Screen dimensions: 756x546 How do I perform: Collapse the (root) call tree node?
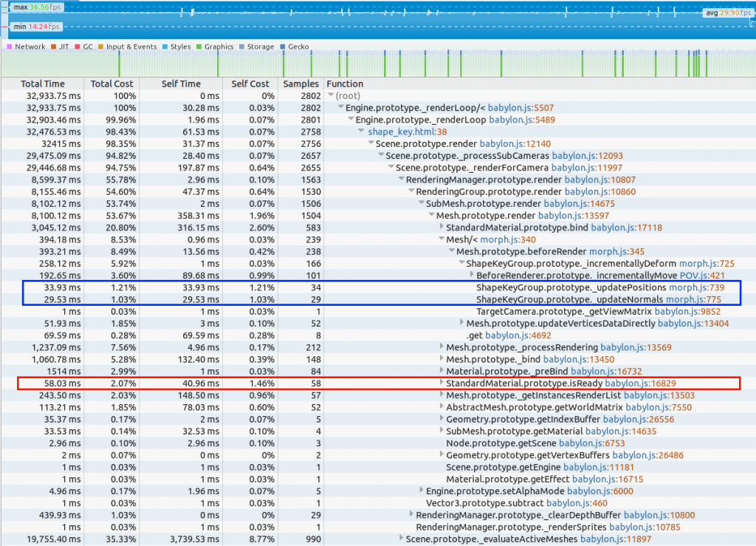331,96
